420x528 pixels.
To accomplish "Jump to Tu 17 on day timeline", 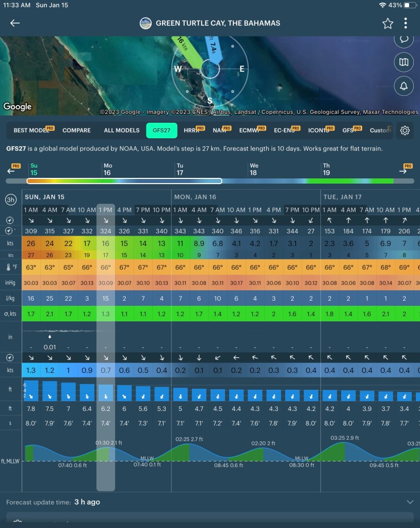I will [x=180, y=170].
